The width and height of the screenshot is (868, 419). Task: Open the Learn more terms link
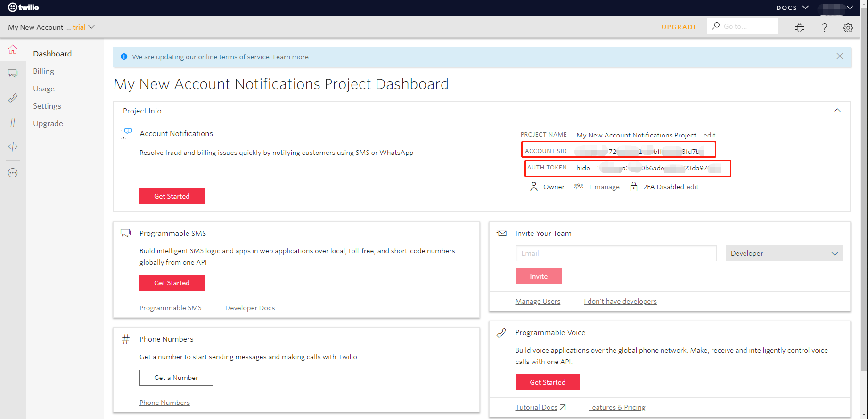pyautogui.click(x=291, y=57)
